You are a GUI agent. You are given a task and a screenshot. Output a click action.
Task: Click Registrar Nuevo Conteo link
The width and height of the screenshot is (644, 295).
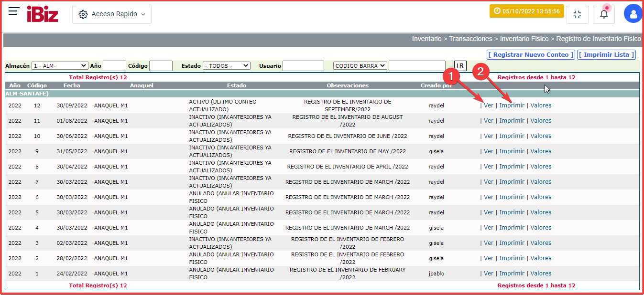[531, 55]
